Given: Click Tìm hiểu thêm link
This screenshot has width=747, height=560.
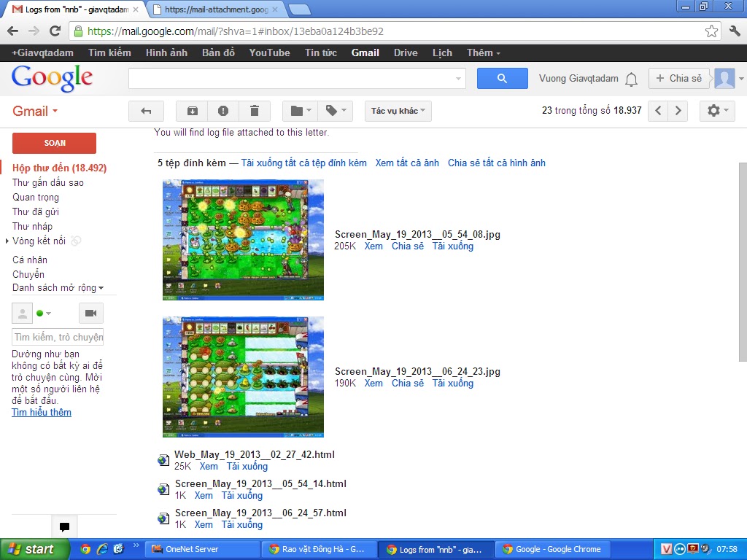Looking at the screenshot, I should pos(42,413).
